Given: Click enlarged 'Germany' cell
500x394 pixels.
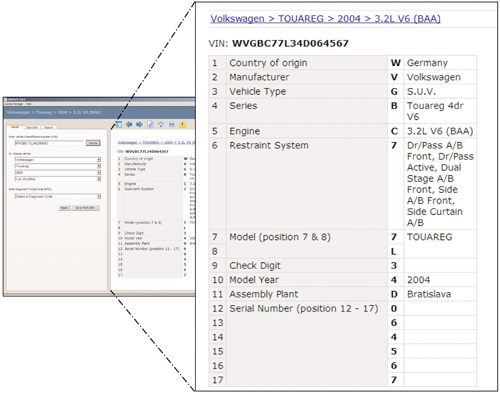Looking at the screenshot, I should tap(440, 63).
